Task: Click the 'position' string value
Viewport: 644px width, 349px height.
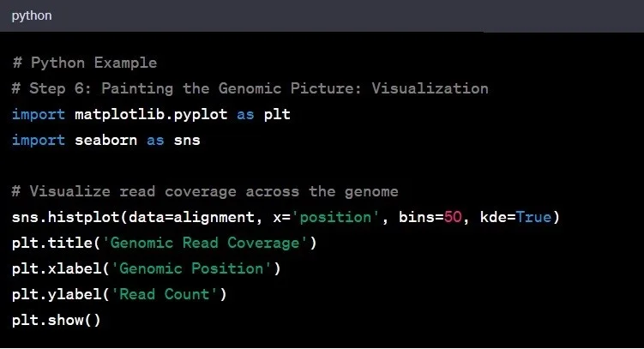Action: click(x=330, y=217)
